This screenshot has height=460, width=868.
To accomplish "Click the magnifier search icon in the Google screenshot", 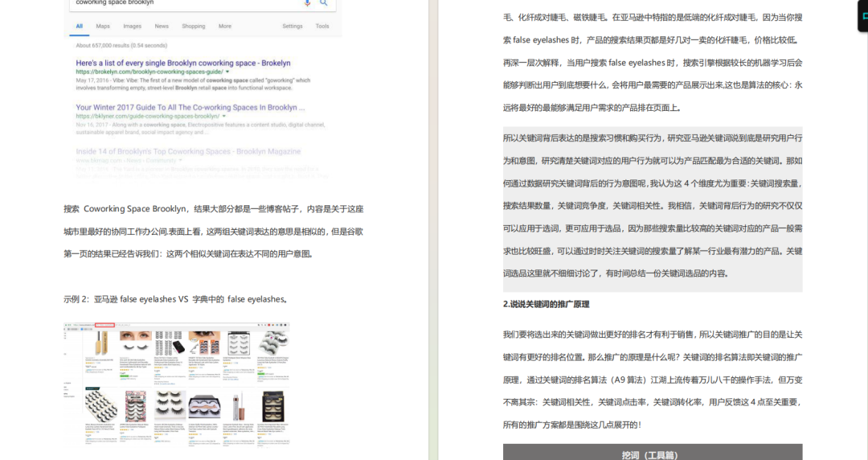I will pos(324,2).
